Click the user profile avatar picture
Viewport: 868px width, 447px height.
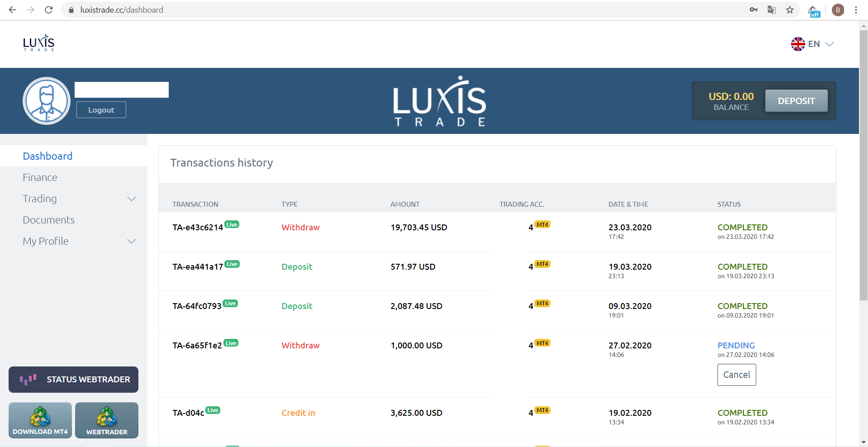(47, 101)
